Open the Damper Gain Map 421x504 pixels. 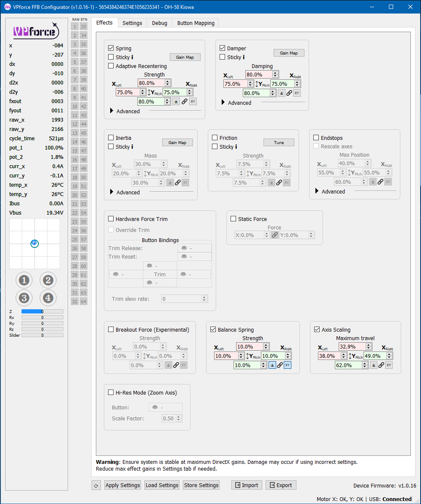coord(289,53)
